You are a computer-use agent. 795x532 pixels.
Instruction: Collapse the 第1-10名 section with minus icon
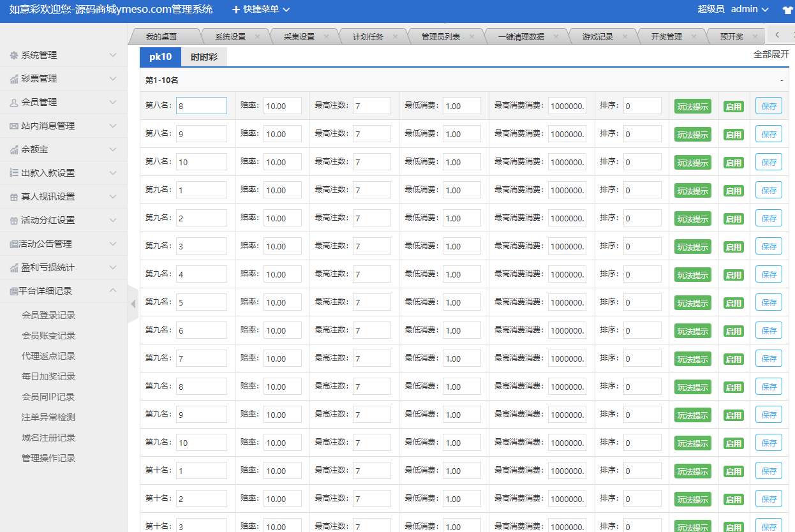(782, 80)
